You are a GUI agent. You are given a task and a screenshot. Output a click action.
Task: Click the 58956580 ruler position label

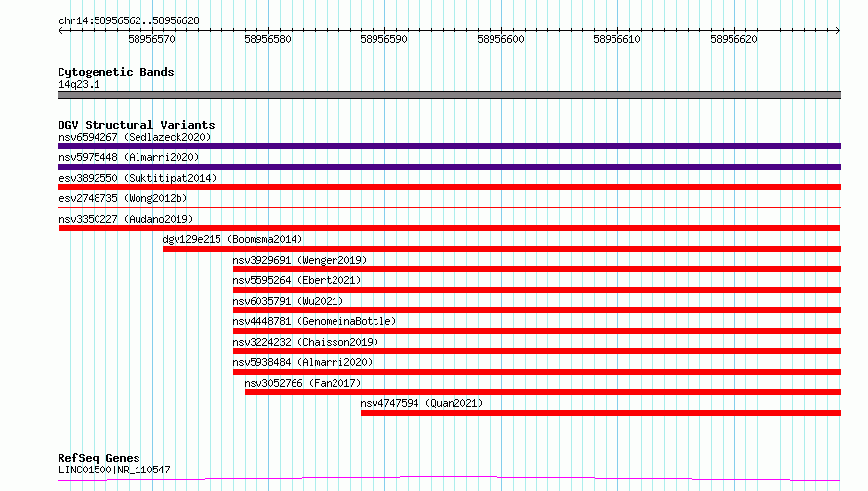(x=267, y=39)
